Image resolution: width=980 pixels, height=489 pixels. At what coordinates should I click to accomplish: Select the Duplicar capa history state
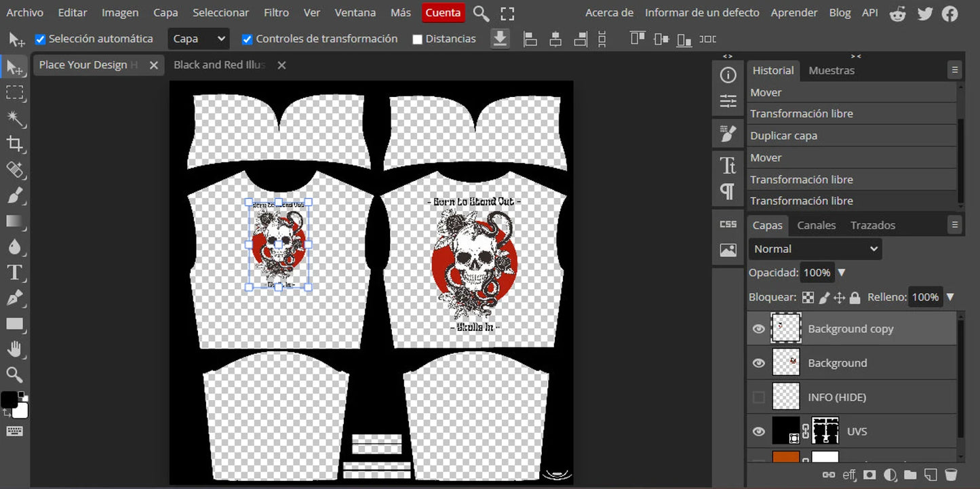tap(783, 136)
